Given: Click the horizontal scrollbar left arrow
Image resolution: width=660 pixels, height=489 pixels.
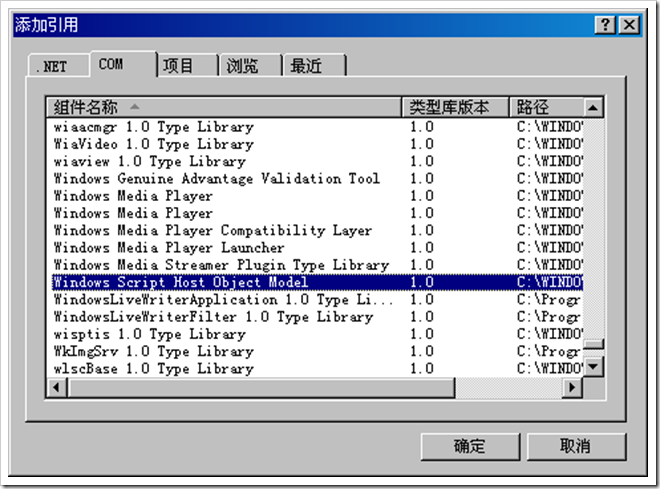Looking at the screenshot, I should pos(56,387).
